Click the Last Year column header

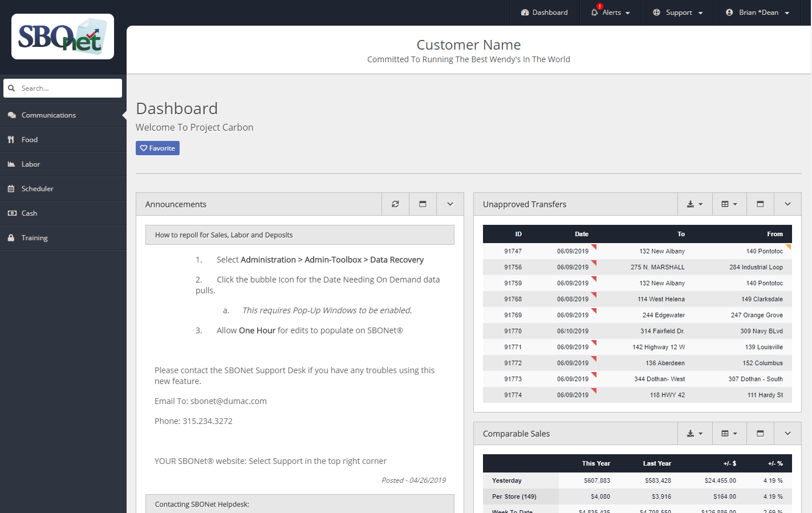click(x=657, y=463)
